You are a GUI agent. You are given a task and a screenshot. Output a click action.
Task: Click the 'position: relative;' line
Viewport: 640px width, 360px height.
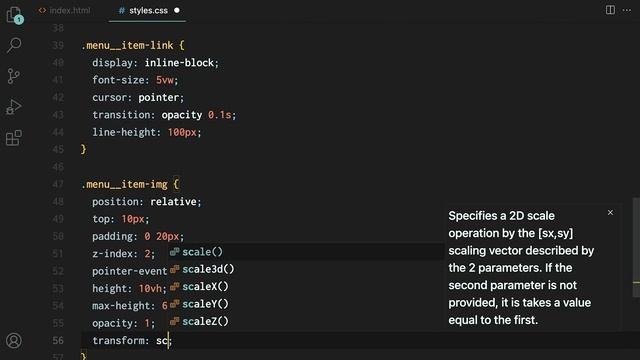(x=147, y=202)
